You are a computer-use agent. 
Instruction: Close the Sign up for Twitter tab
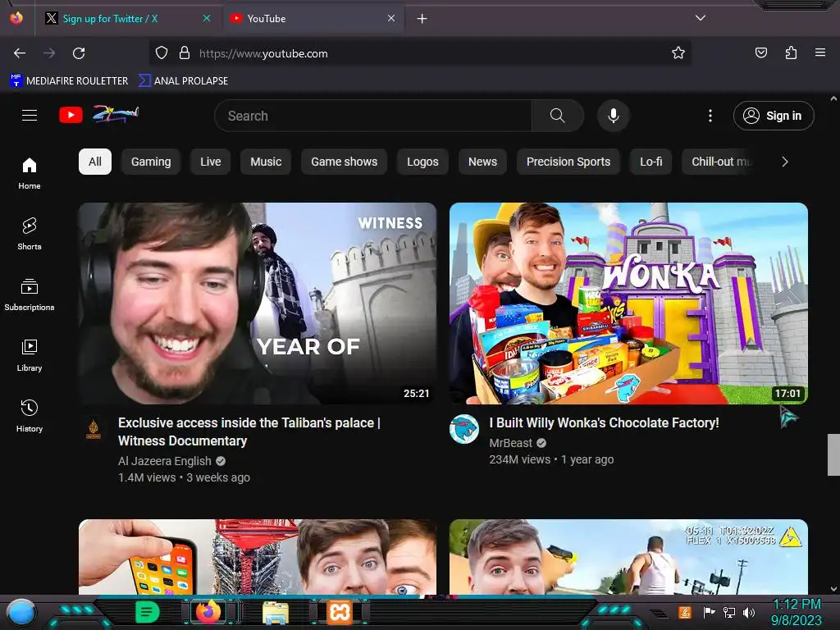tap(207, 18)
